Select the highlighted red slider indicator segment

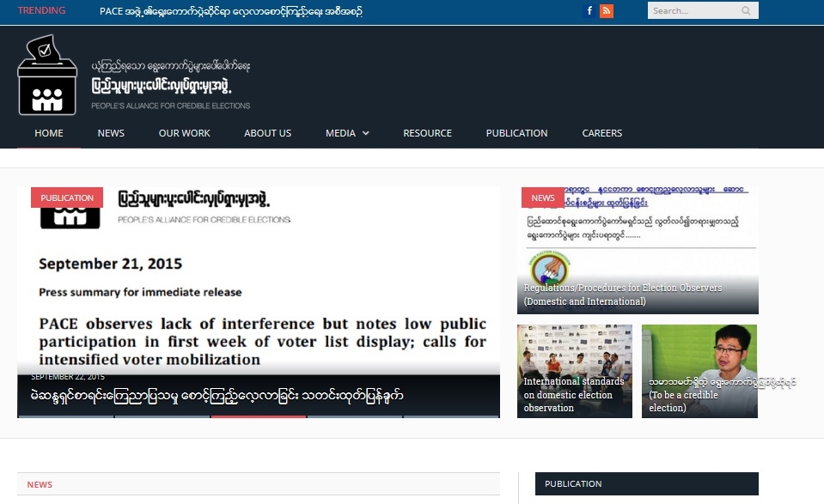coord(259,416)
